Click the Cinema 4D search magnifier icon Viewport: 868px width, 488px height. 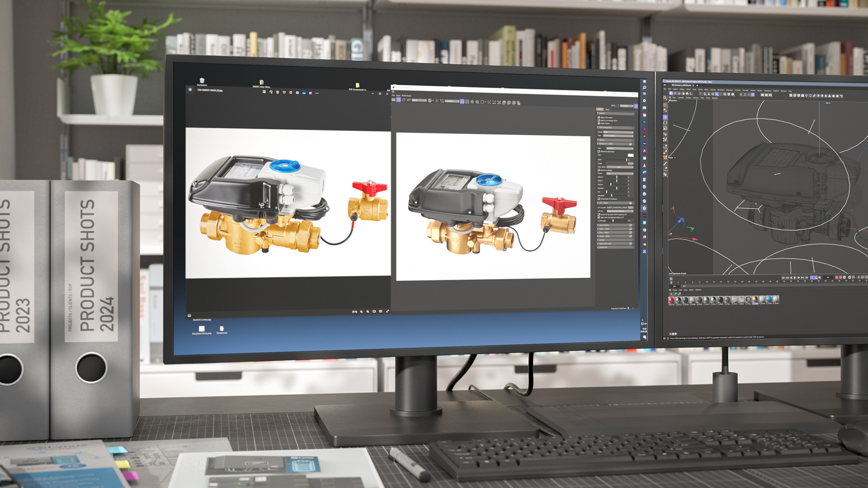(x=665, y=98)
